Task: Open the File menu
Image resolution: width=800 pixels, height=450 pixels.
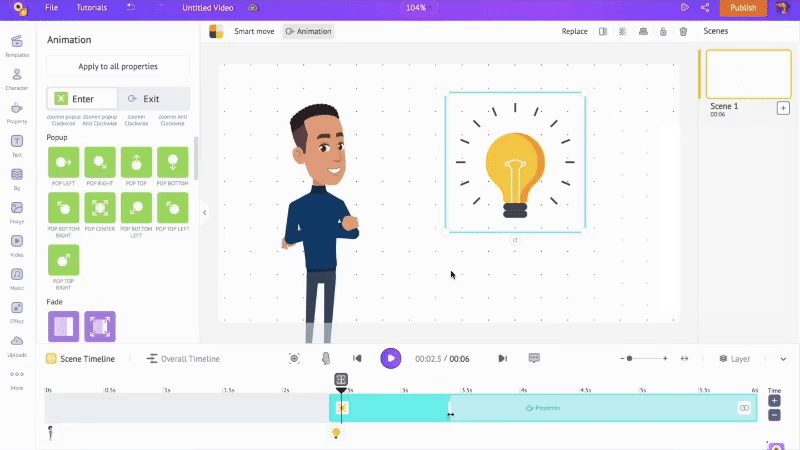Action: tap(51, 8)
